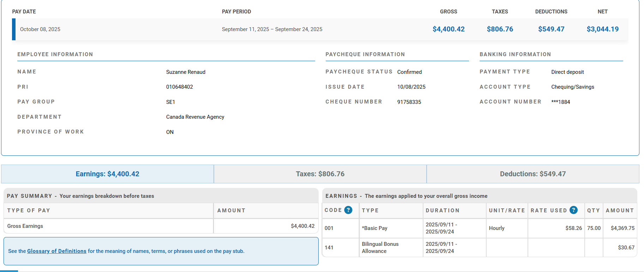Image resolution: width=644 pixels, height=272 pixels.
Task: Select the Basic Pay earnings row type
Action: tap(375, 228)
